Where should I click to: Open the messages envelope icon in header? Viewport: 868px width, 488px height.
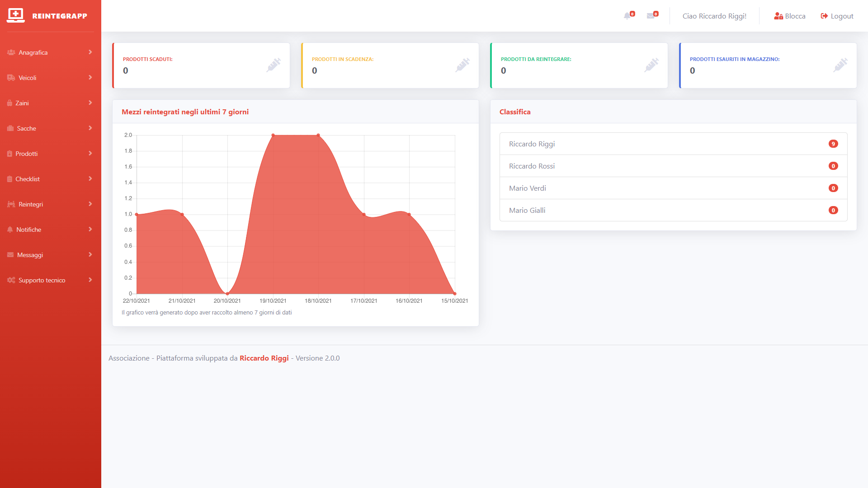click(651, 16)
